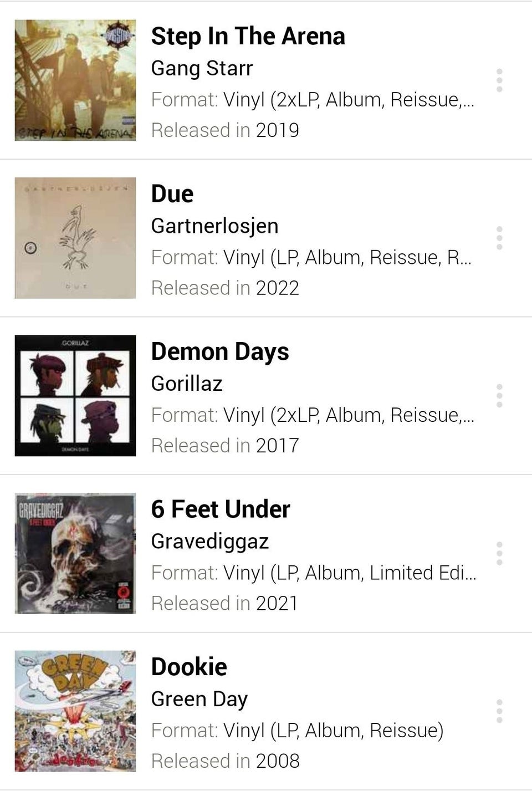Open the Dookie album title

[189, 667]
